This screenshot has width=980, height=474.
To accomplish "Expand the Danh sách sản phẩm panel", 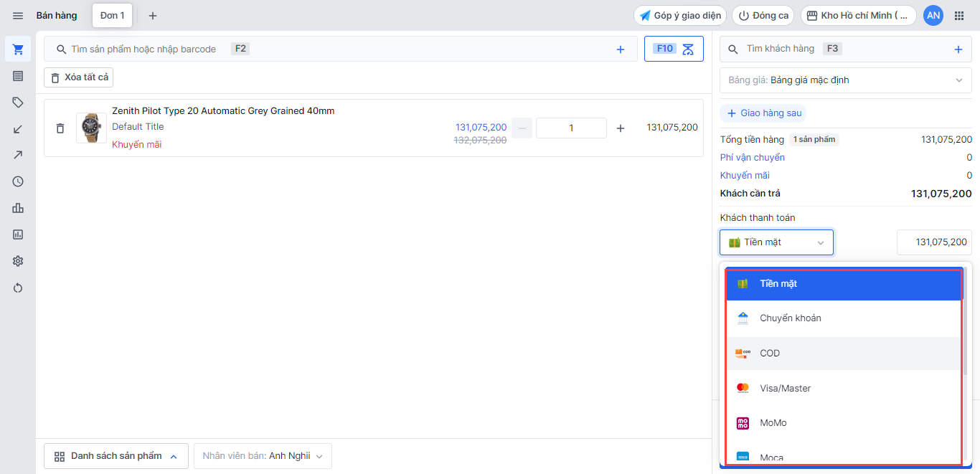I will (x=116, y=456).
